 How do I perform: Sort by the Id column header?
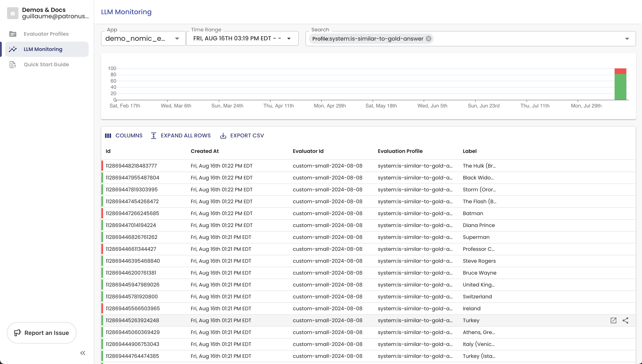[108, 151]
